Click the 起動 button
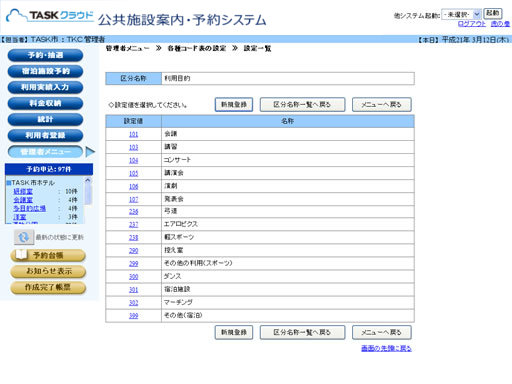 coord(493,13)
